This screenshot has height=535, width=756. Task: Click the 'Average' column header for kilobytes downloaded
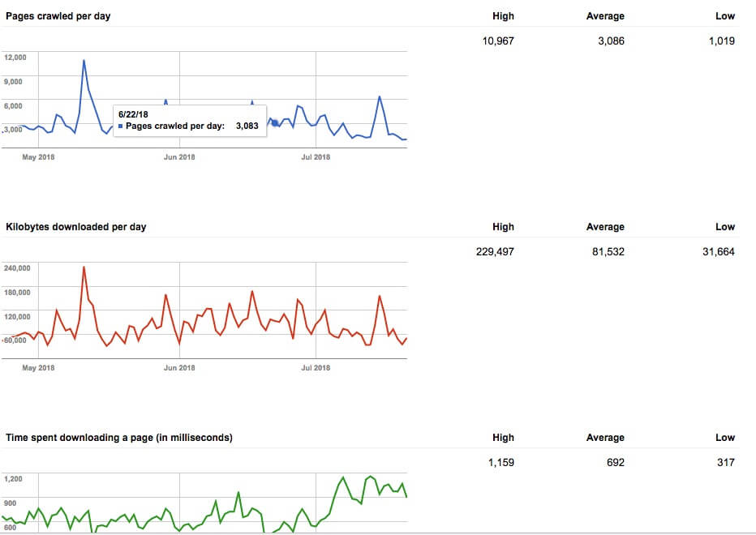605,226
